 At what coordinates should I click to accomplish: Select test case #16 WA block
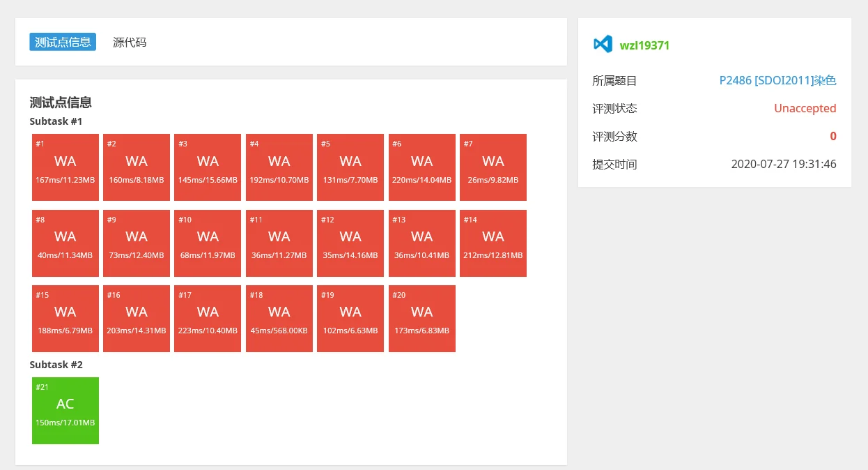(137, 319)
